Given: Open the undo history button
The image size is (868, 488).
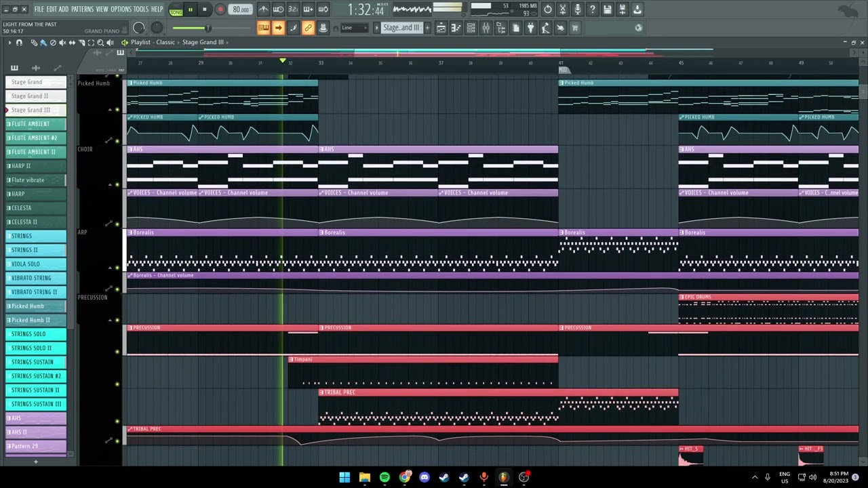Looking at the screenshot, I should pyautogui.click(x=548, y=9).
